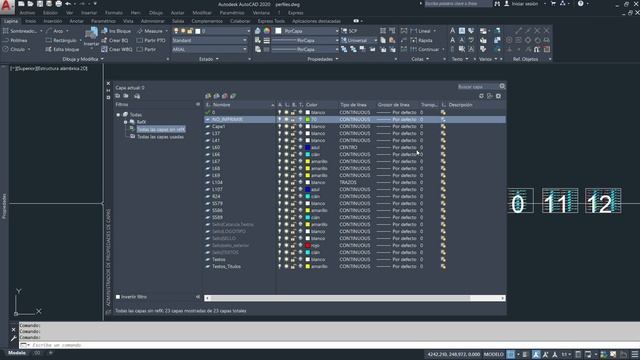Click the SCP coordinate system tool

[349, 31]
